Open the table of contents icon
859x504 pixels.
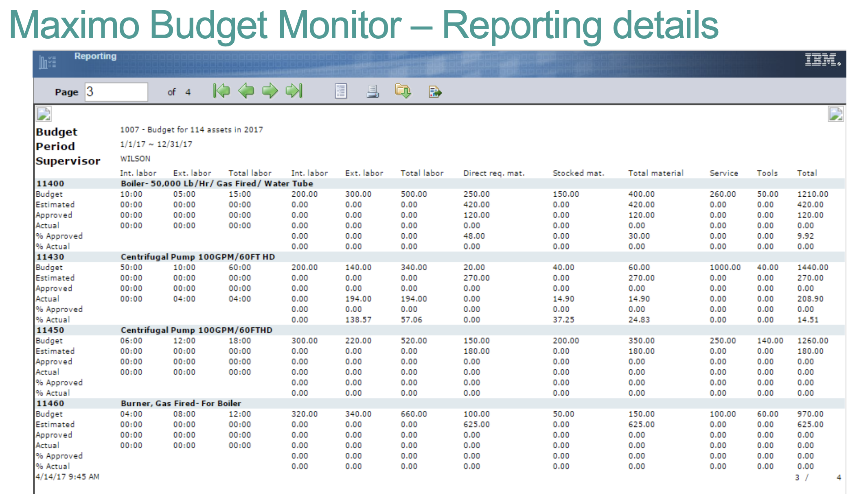(341, 92)
